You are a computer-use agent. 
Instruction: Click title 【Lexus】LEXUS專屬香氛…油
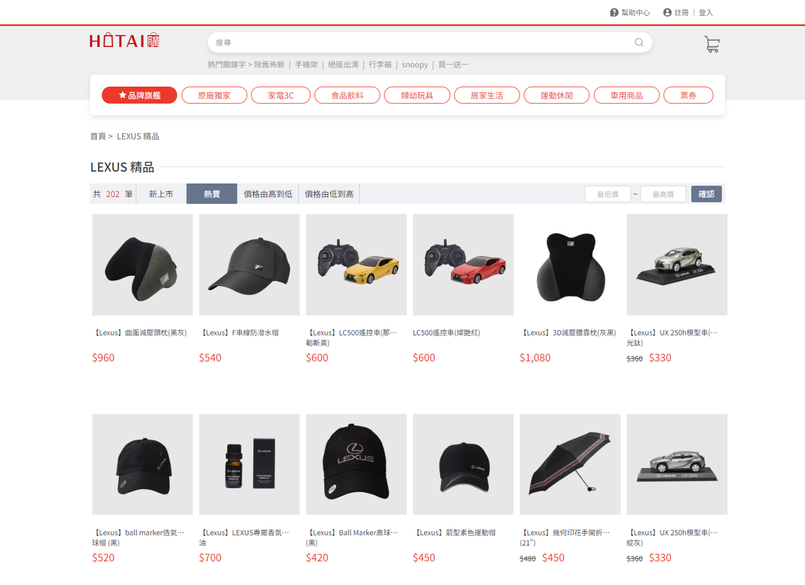tap(244, 537)
